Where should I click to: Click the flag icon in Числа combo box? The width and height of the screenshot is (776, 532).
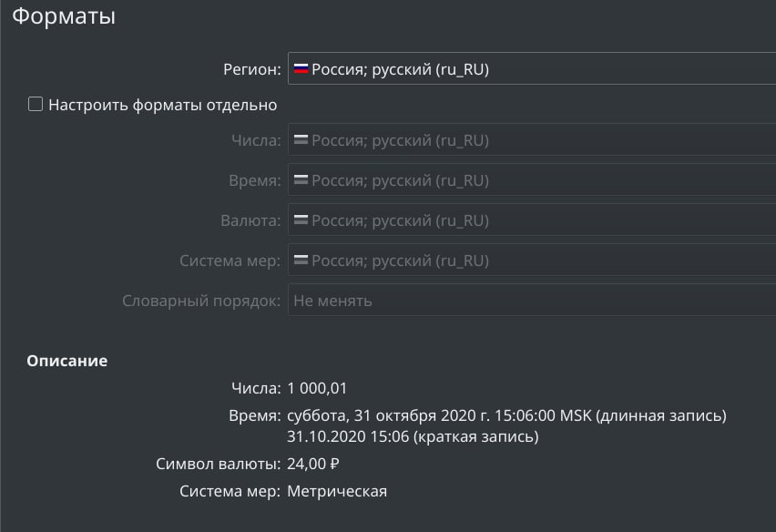(x=301, y=139)
